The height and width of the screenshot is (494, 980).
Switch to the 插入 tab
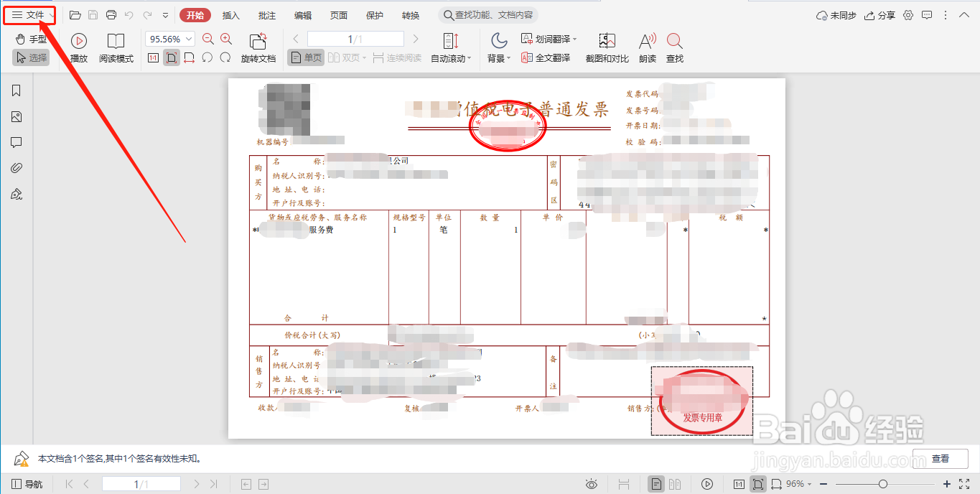click(x=231, y=15)
